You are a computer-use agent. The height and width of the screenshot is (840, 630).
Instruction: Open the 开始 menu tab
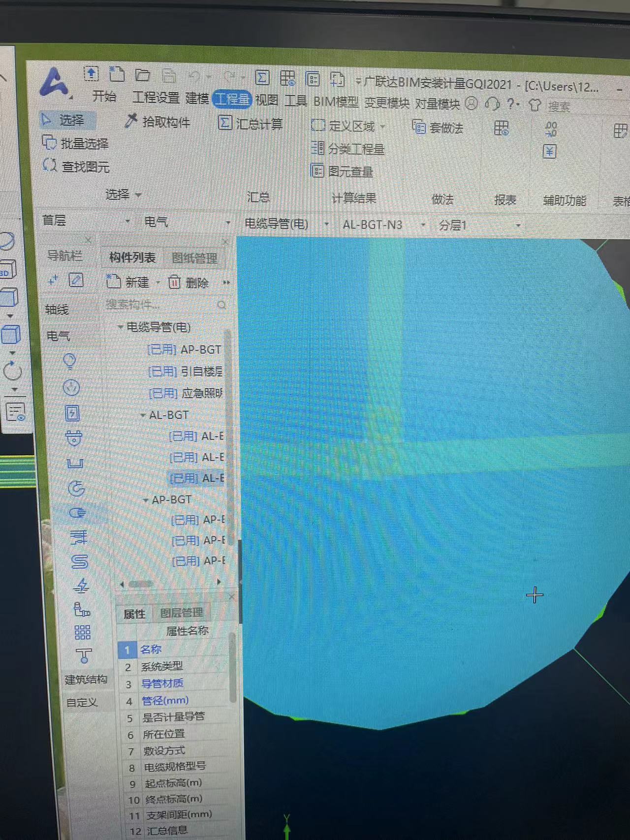(x=104, y=95)
